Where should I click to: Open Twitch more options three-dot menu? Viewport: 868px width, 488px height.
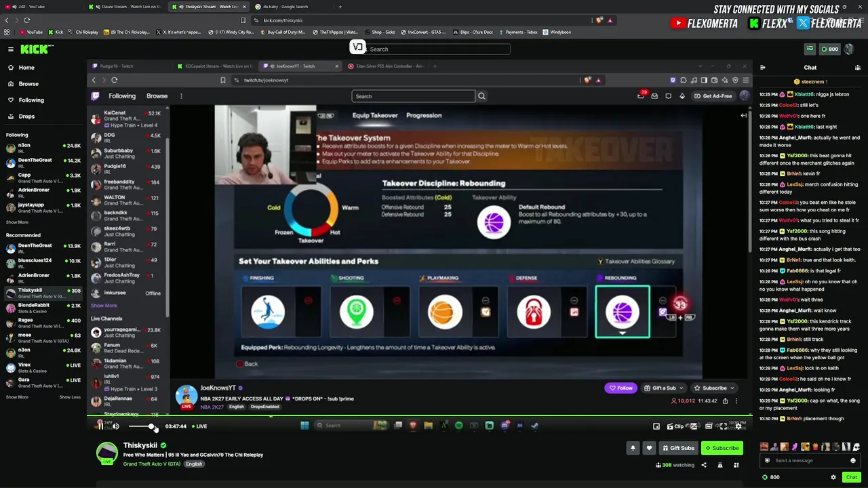click(x=181, y=96)
